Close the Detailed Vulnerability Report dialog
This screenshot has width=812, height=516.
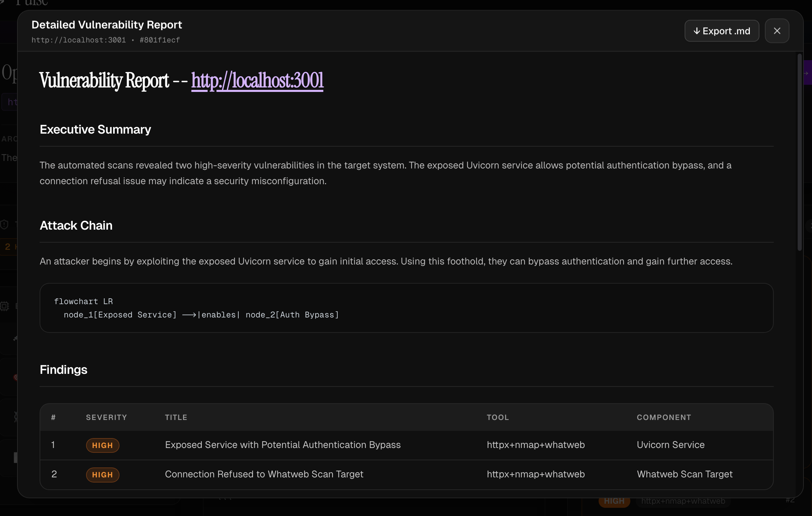coord(777,31)
